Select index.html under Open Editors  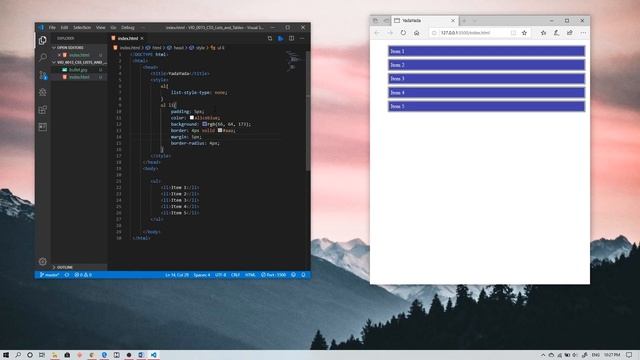coord(79,55)
